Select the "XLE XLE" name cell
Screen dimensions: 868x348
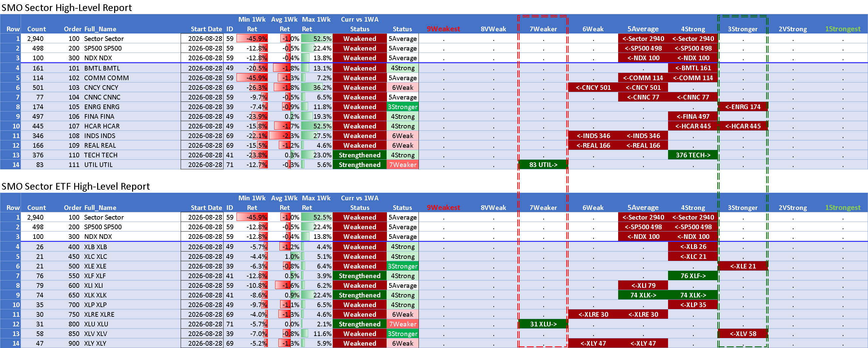point(95,266)
